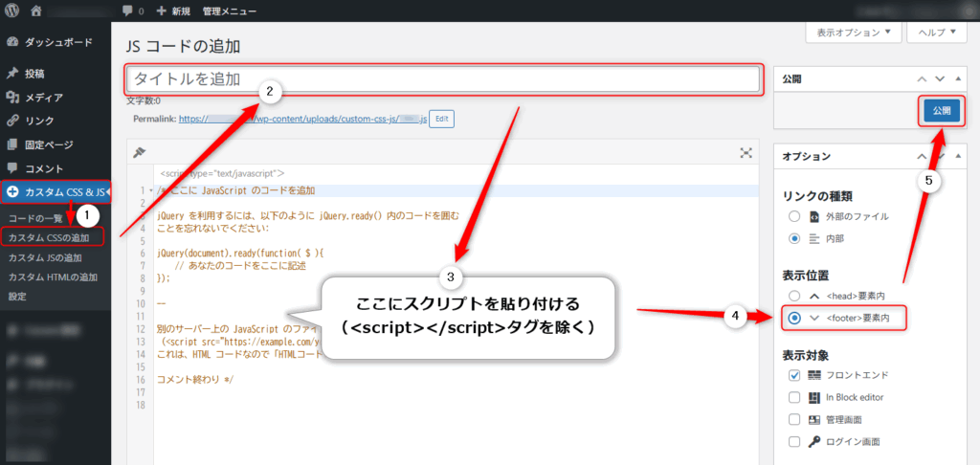This screenshot has height=465, width=980.
Task: Click the タイトルを追加 title field
Action: coord(443,79)
